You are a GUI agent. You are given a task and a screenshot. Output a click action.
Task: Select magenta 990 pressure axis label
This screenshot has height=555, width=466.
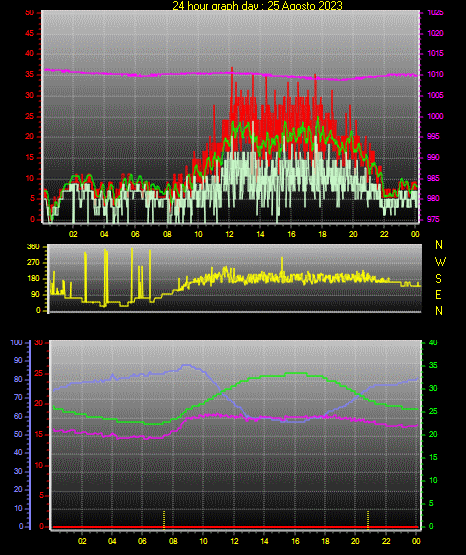coord(433,157)
